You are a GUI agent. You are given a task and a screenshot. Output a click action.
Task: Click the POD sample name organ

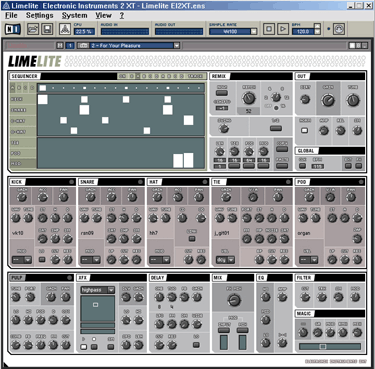(x=304, y=233)
